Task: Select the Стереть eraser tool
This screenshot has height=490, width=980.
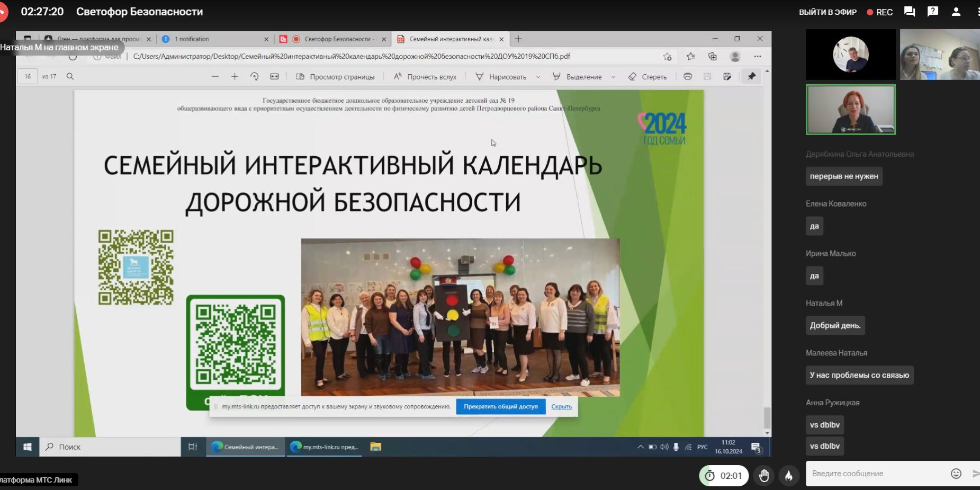Action: point(648,77)
